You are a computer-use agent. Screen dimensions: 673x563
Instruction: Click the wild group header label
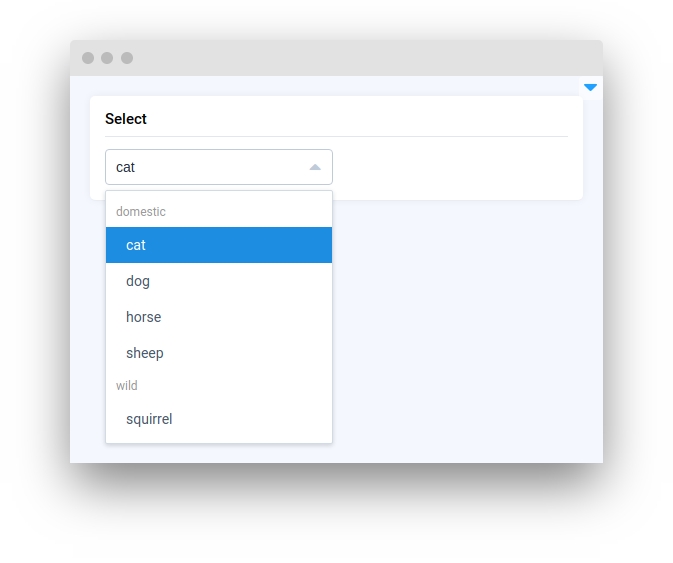pos(127,385)
